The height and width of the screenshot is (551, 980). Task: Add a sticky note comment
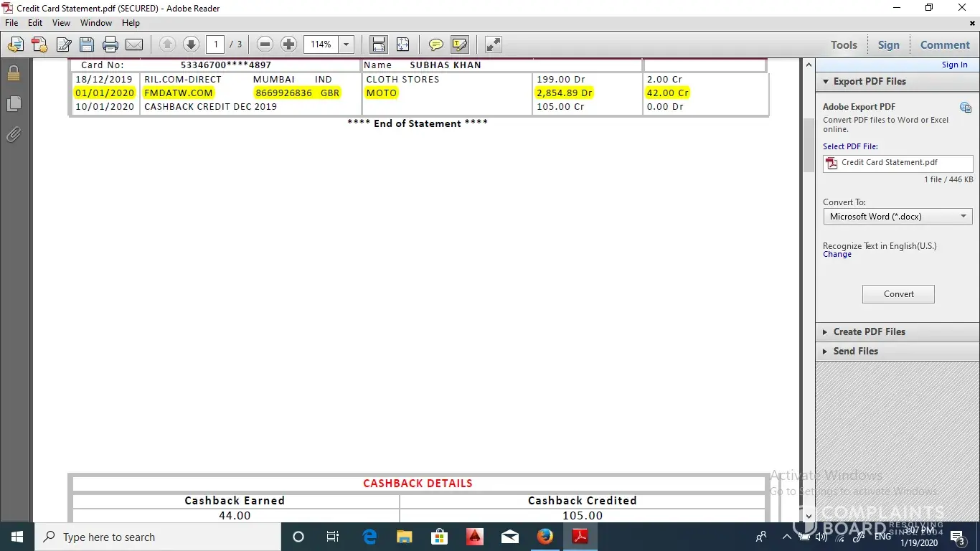pos(435,44)
